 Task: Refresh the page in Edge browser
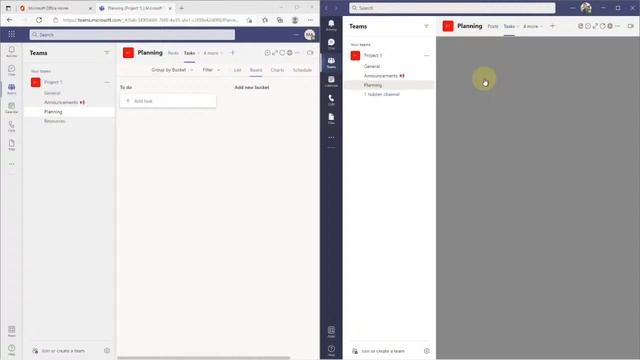coord(39,20)
